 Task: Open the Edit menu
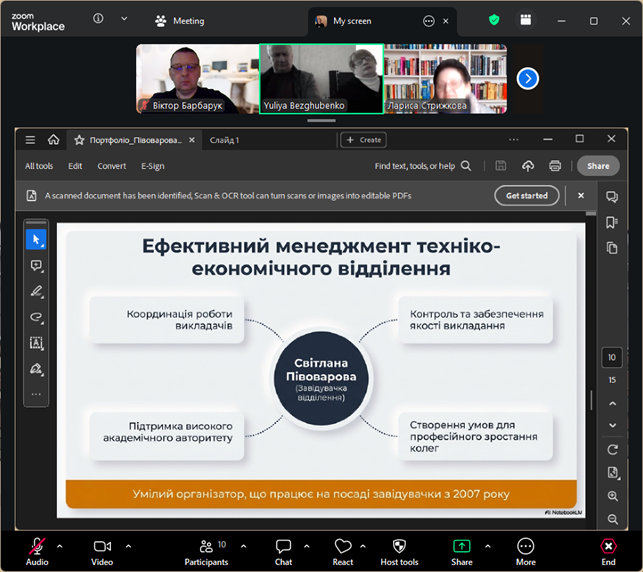[75, 166]
